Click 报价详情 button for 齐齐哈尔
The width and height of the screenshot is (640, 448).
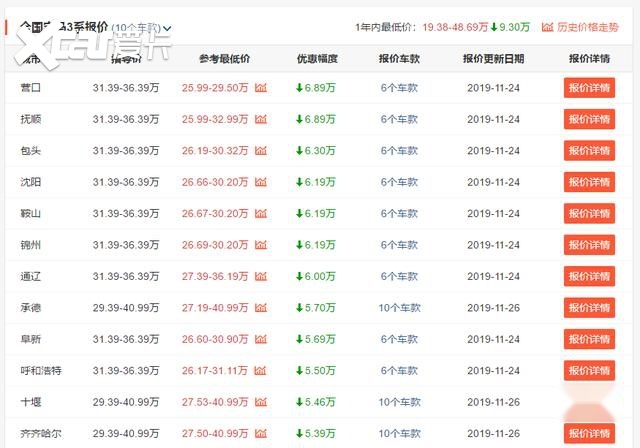pyautogui.click(x=589, y=433)
